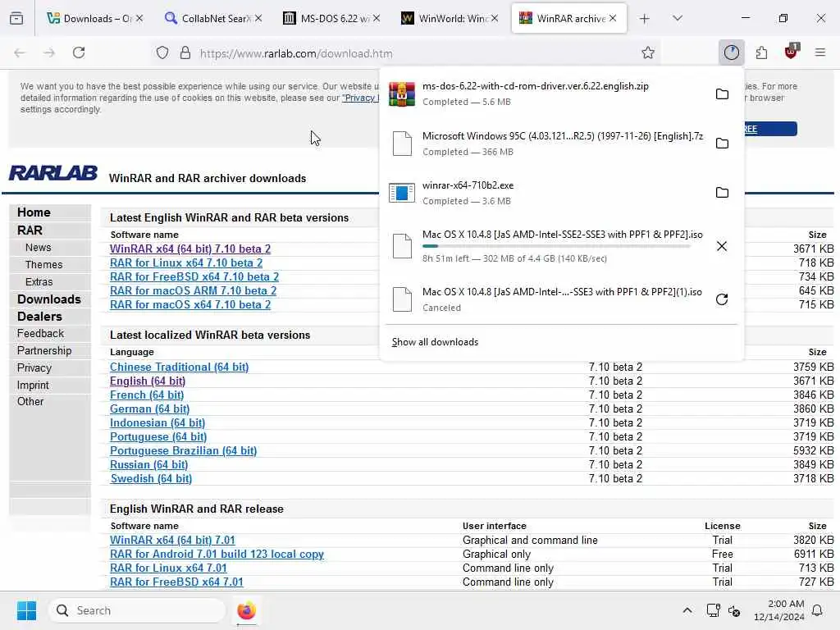Open the Windows Start menu

26,610
